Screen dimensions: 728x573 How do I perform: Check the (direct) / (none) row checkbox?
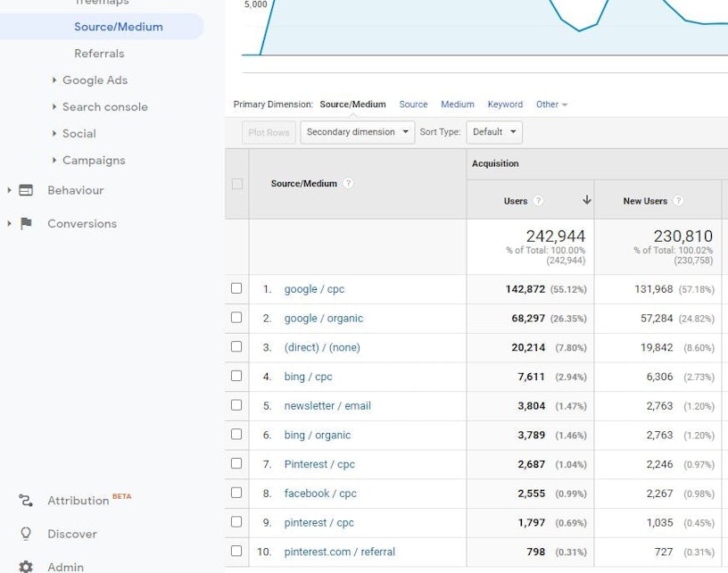236,347
